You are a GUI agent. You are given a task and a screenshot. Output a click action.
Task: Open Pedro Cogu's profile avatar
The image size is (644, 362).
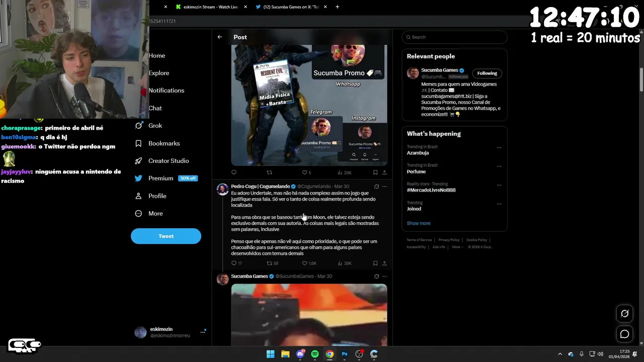(222, 189)
